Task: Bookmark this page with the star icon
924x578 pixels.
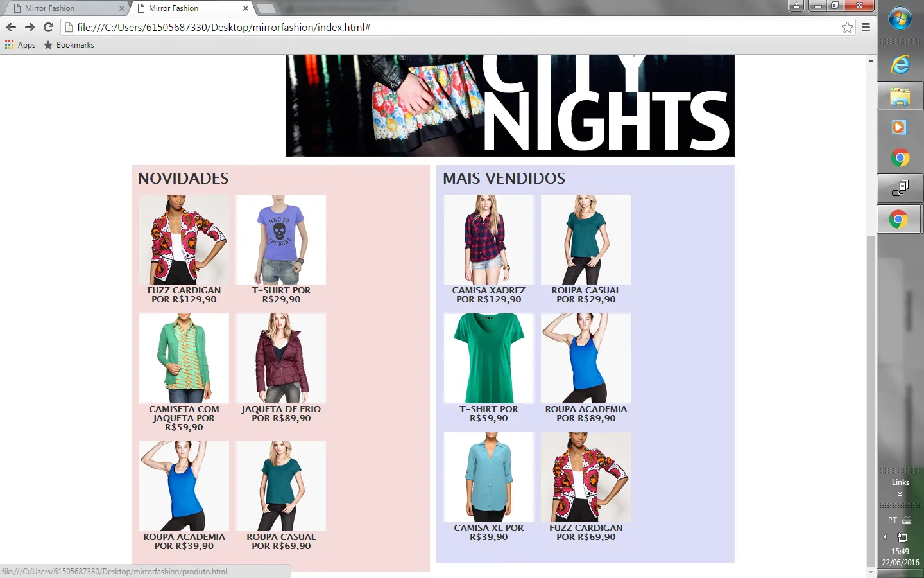Action: [x=847, y=27]
